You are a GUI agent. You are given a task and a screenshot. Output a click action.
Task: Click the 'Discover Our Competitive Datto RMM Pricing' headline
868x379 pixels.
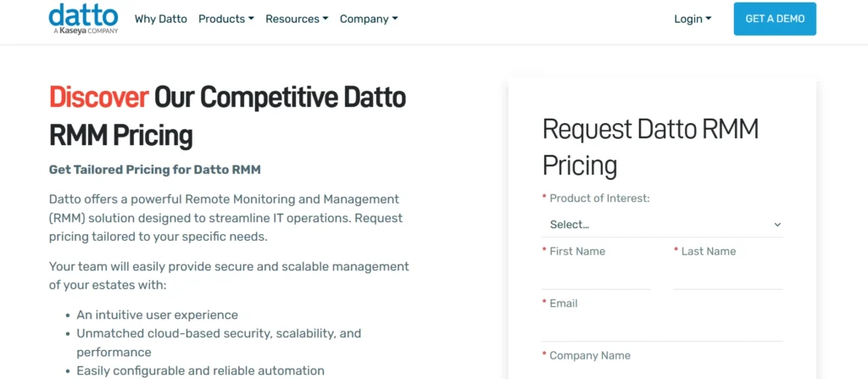click(x=227, y=116)
